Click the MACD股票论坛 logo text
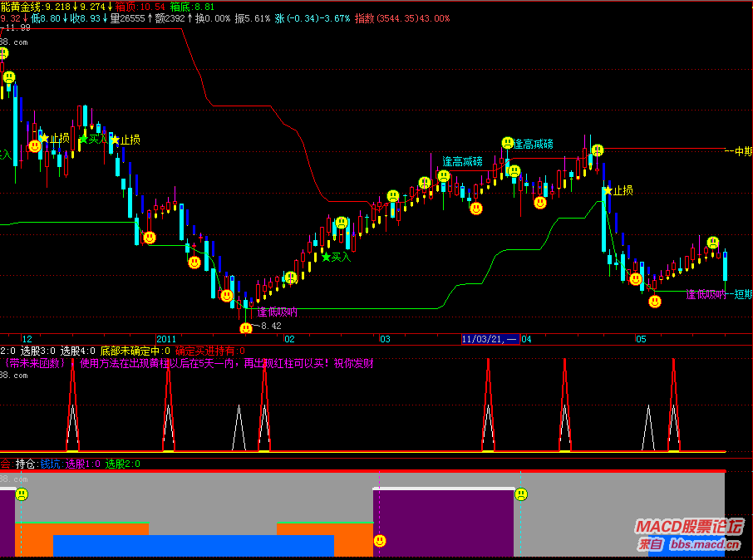The height and width of the screenshot is (560, 753). (689, 527)
